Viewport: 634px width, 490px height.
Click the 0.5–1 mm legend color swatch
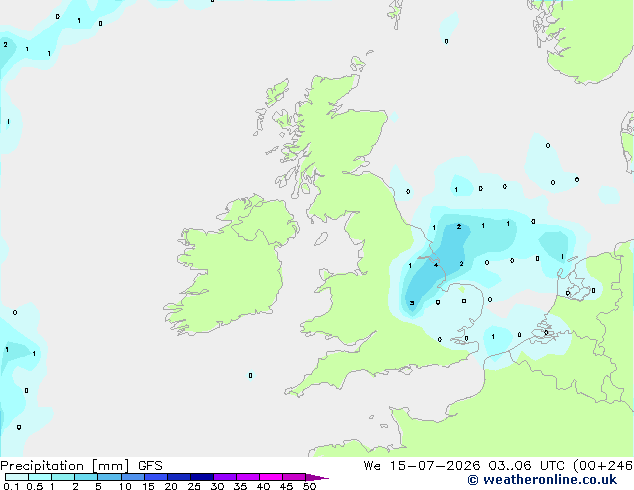click(x=40, y=477)
